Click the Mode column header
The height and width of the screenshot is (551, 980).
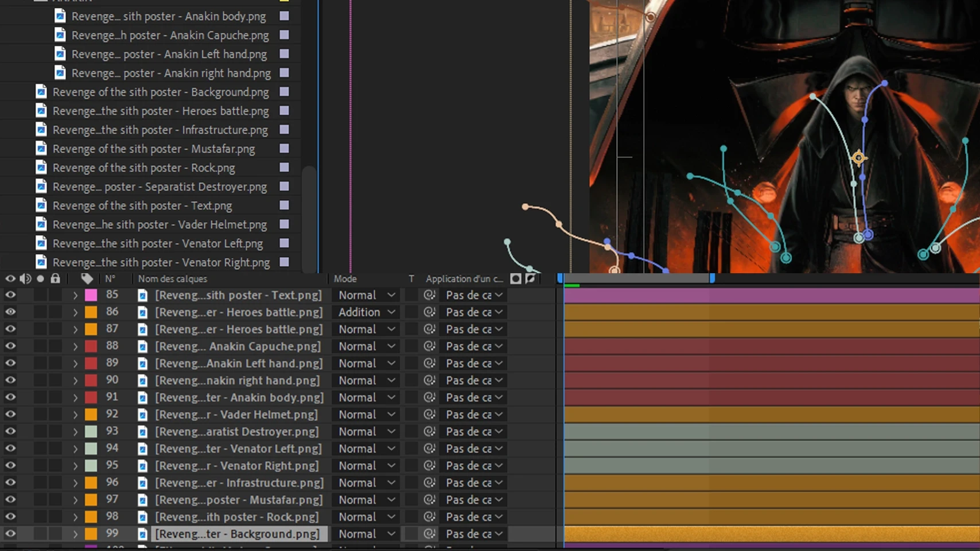tap(345, 278)
